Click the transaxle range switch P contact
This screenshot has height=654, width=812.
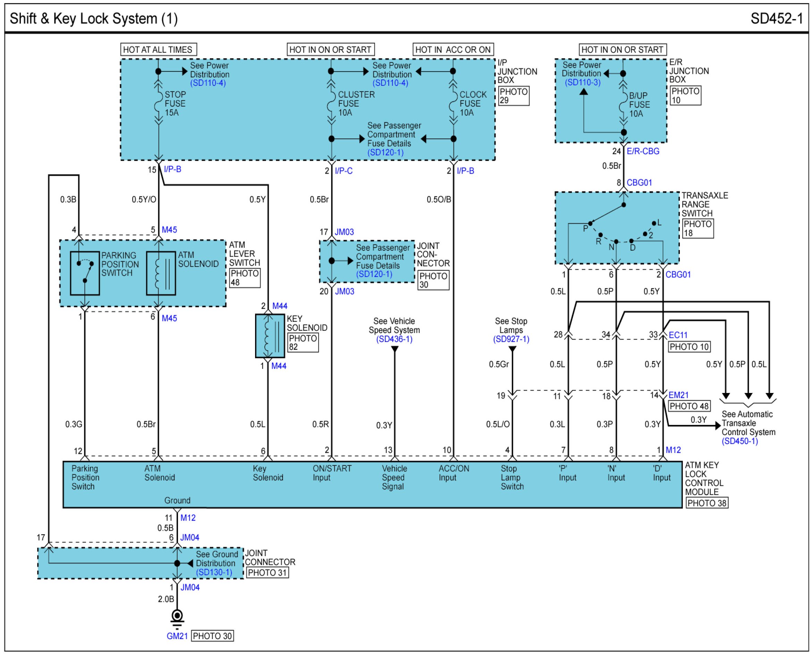(590, 224)
